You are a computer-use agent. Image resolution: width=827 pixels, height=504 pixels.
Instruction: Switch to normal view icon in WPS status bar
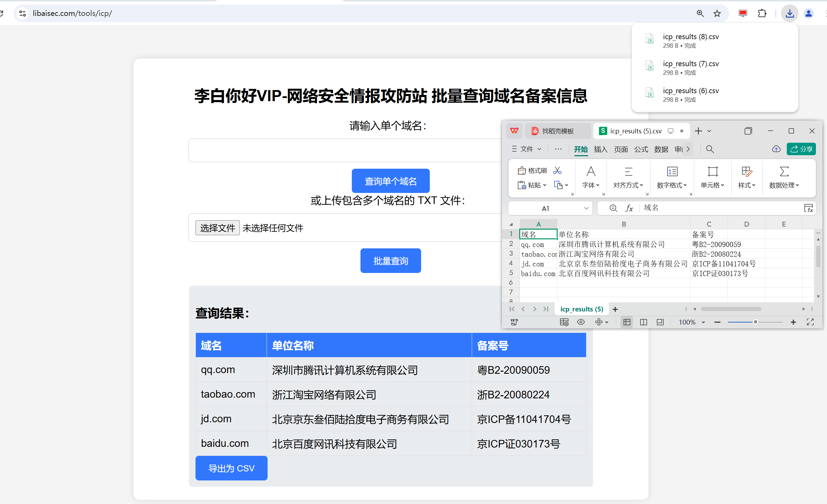coord(627,322)
